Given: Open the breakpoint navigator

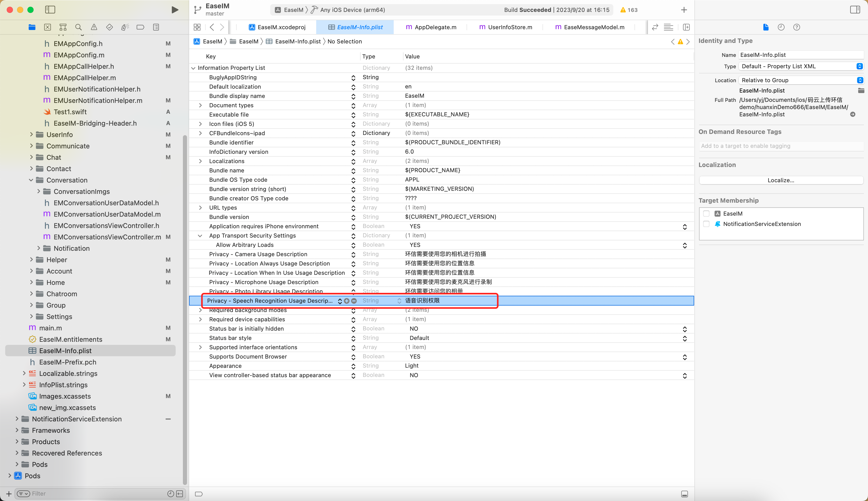Looking at the screenshot, I should coord(140,27).
